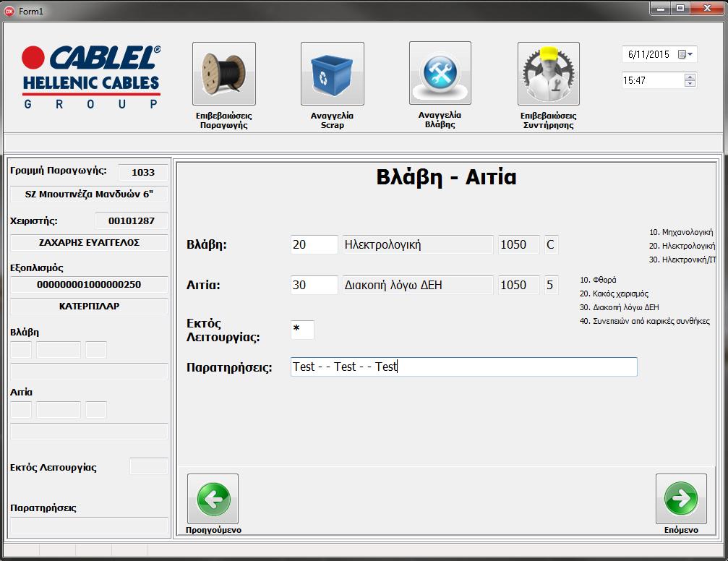Open Επιβεβαιώσεις Συντήρησης worker icon
This screenshot has height=561, width=728.
(x=549, y=73)
